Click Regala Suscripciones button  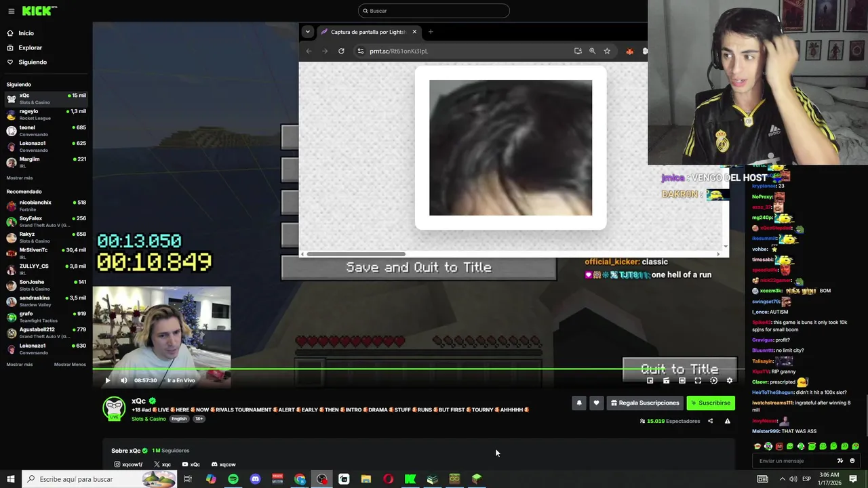pyautogui.click(x=645, y=403)
